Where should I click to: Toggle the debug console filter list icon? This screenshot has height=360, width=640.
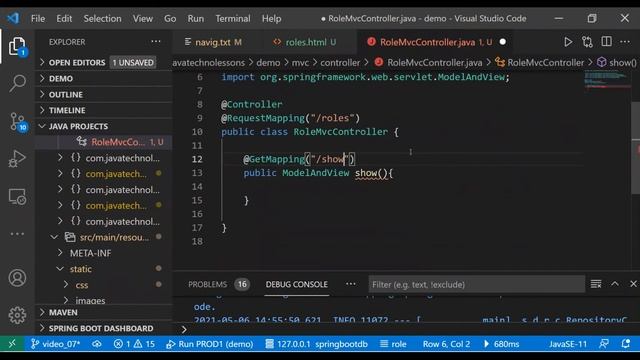596,284
